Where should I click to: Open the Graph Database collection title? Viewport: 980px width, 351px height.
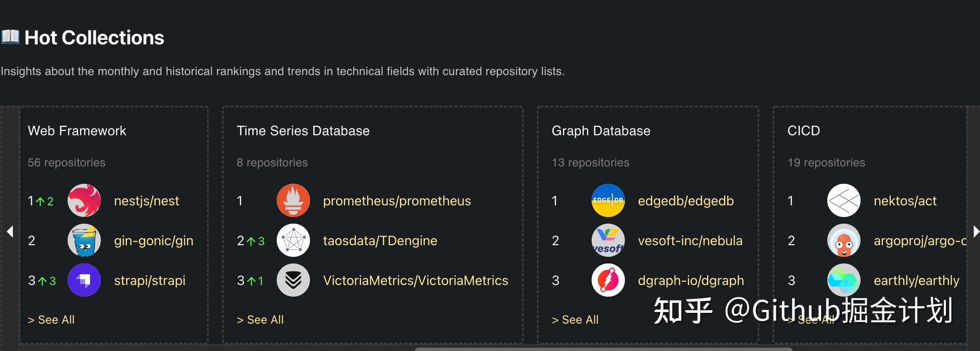[x=601, y=131]
